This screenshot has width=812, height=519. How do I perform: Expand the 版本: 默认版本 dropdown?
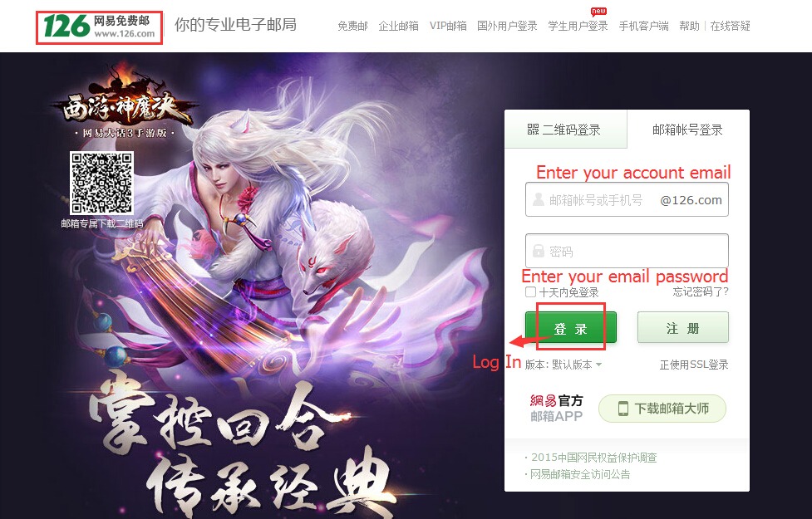point(563,365)
